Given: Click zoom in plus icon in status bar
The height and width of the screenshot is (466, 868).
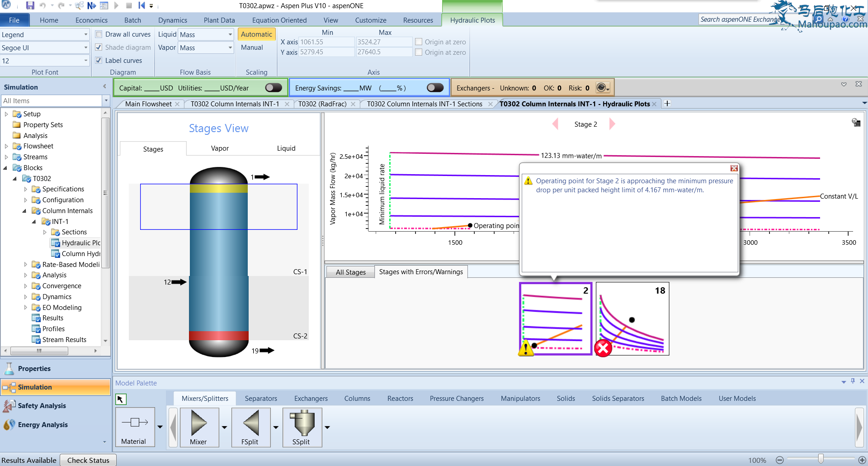Looking at the screenshot, I should point(862,460).
